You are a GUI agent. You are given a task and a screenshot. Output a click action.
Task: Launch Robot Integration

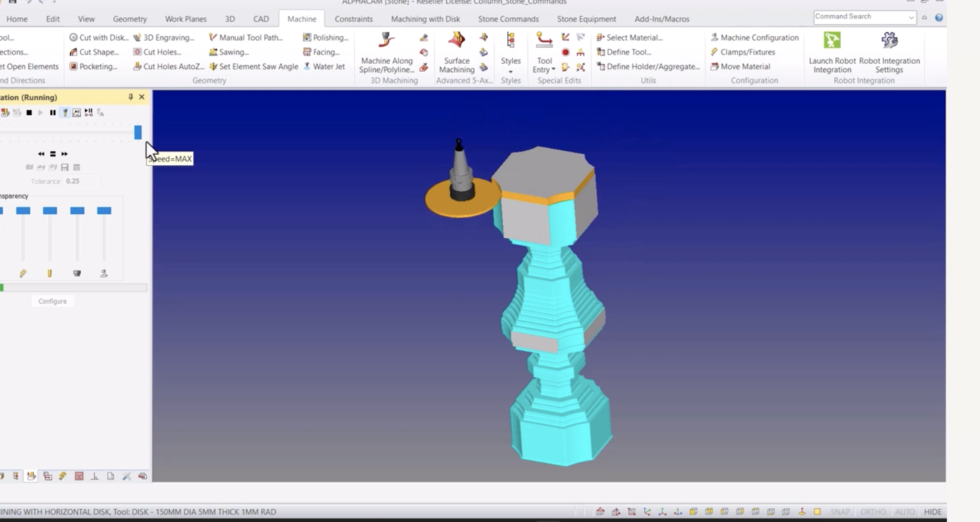click(832, 41)
